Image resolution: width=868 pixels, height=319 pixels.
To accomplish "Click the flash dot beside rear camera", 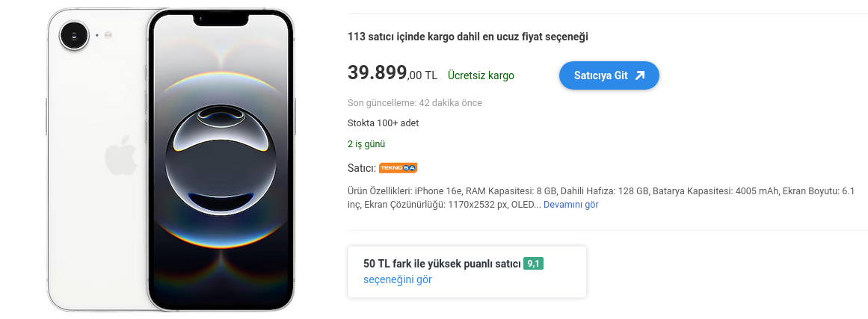I will click(108, 35).
